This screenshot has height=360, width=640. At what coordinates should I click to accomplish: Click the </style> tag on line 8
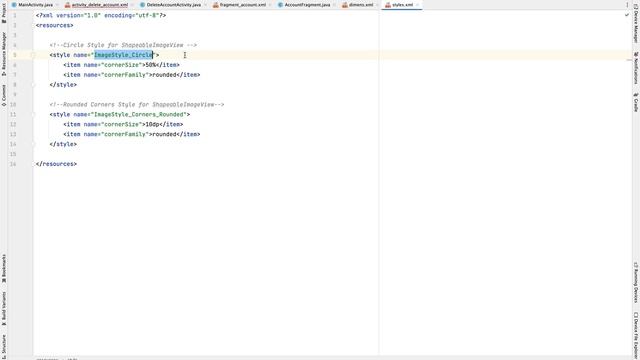pyautogui.click(x=63, y=84)
